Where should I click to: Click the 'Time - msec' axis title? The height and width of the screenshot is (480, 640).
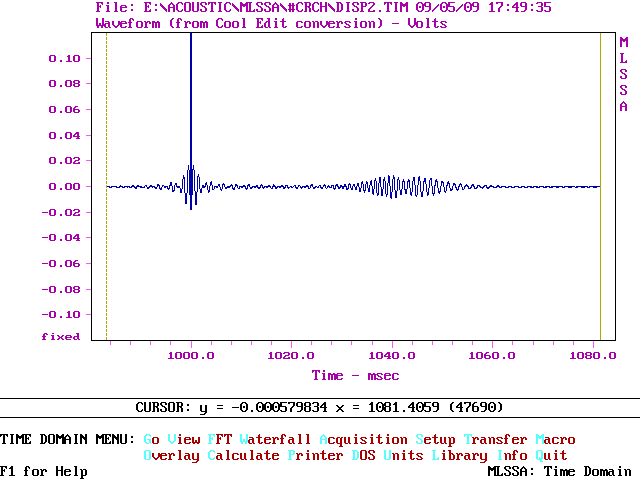[x=356, y=376]
